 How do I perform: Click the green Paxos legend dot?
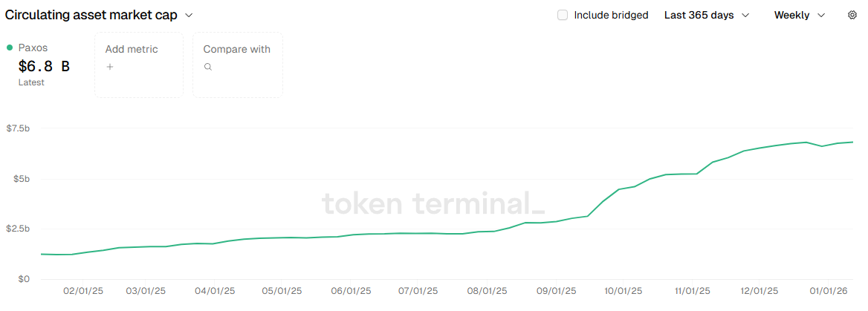(10, 48)
